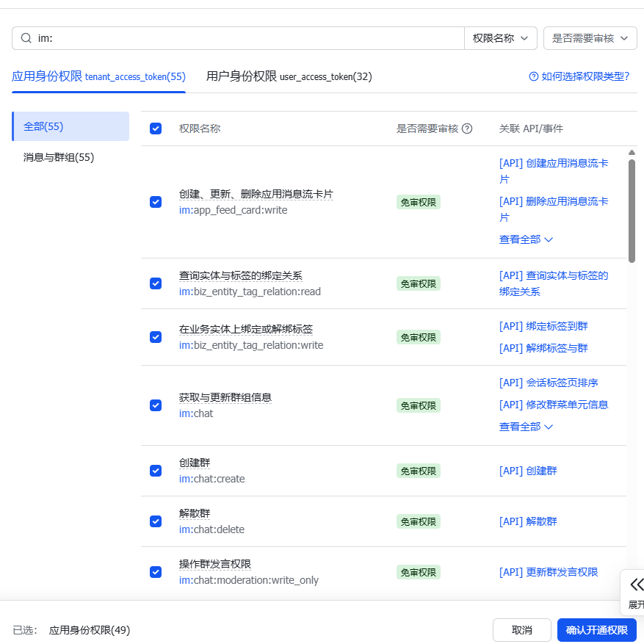Open the 是否需要审核 filter dropdown
The image size is (644, 644).
click(x=590, y=38)
